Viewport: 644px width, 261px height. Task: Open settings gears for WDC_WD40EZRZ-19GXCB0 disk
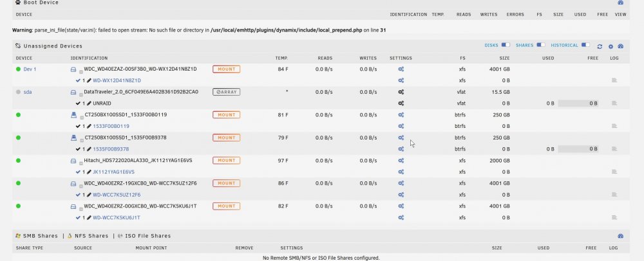tap(401, 184)
